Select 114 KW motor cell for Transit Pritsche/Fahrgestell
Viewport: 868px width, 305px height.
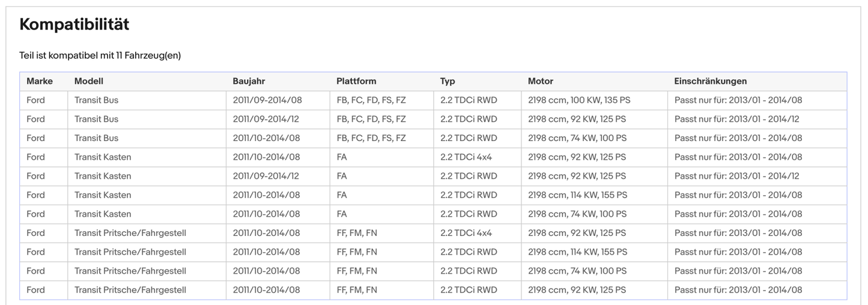click(x=577, y=252)
